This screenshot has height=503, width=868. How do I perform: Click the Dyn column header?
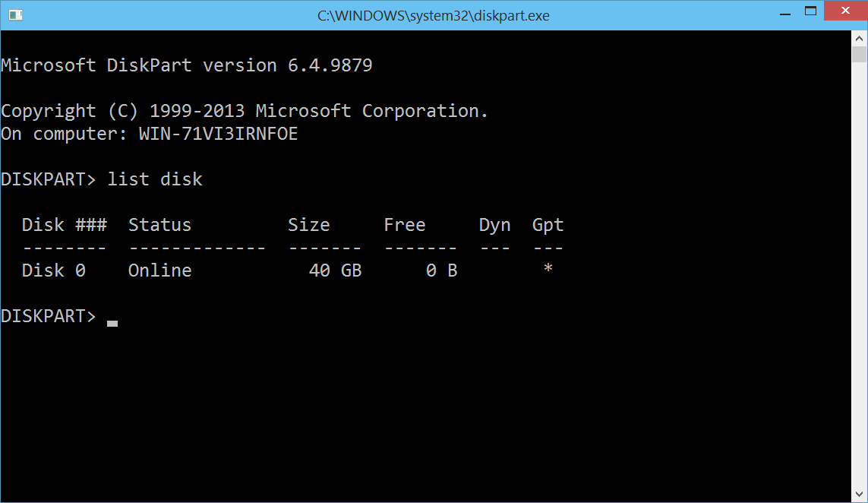(x=494, y=225)
